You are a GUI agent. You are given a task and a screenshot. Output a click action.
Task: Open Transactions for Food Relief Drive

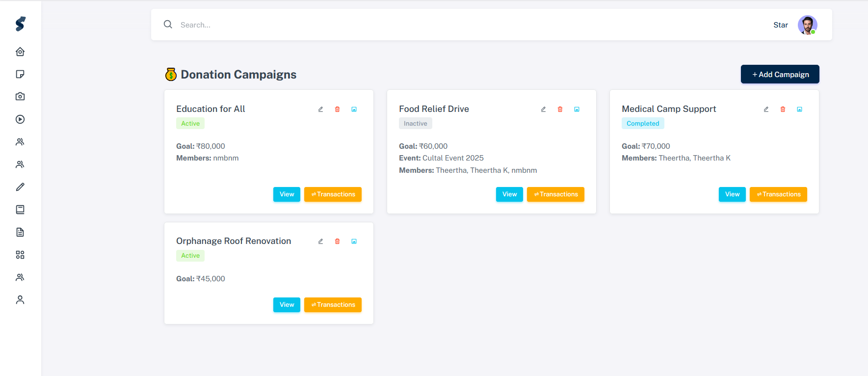[x=555, y=194]
